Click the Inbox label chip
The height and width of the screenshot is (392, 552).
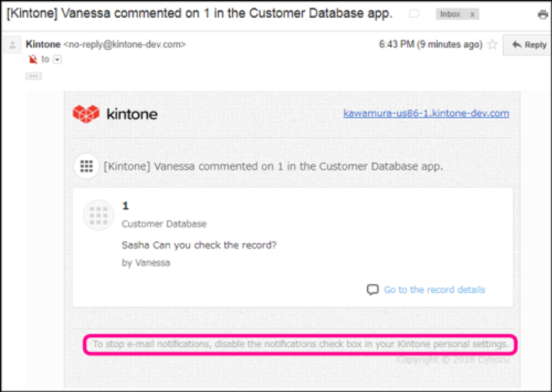(450, 14)
